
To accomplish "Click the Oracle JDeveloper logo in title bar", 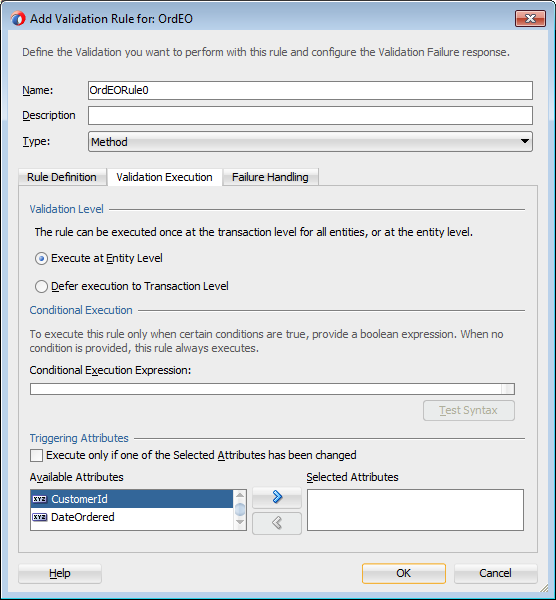I will [18, 18].
